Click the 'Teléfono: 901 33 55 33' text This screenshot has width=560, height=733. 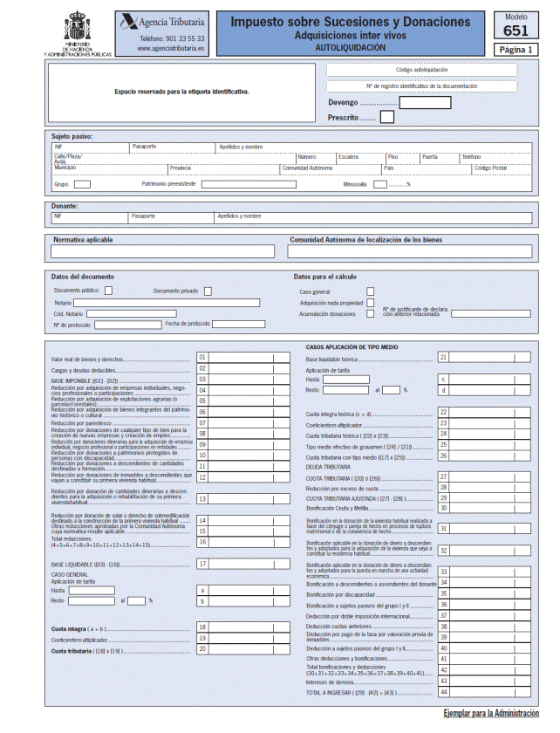click(172, 38)
